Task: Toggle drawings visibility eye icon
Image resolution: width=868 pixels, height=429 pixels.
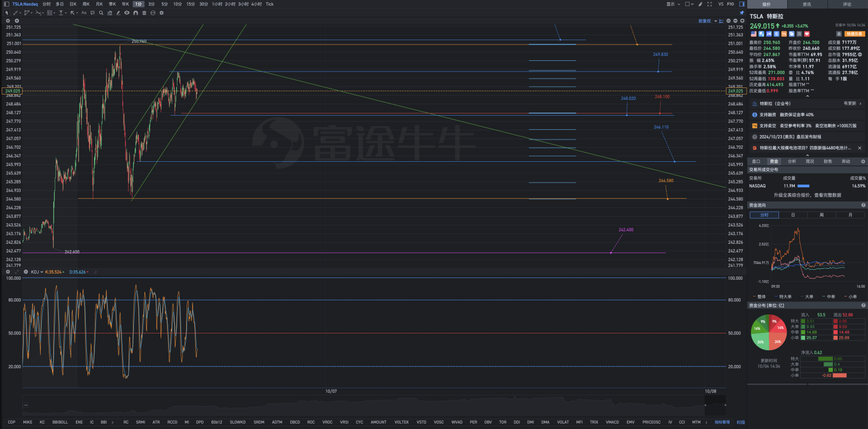Action: click(x=127, y=12)
